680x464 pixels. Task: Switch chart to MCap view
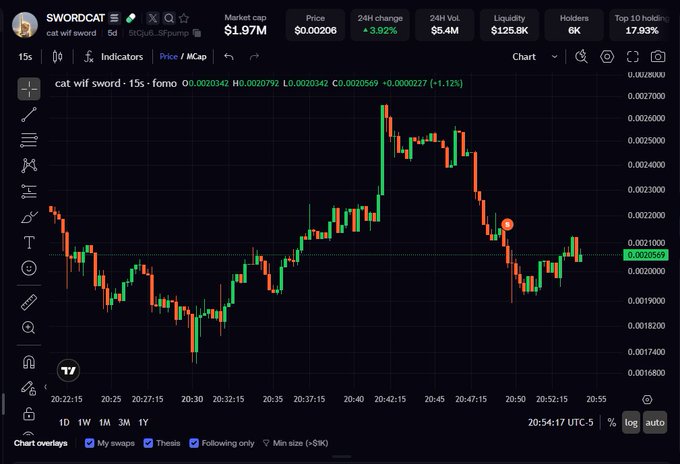[196, 57]
